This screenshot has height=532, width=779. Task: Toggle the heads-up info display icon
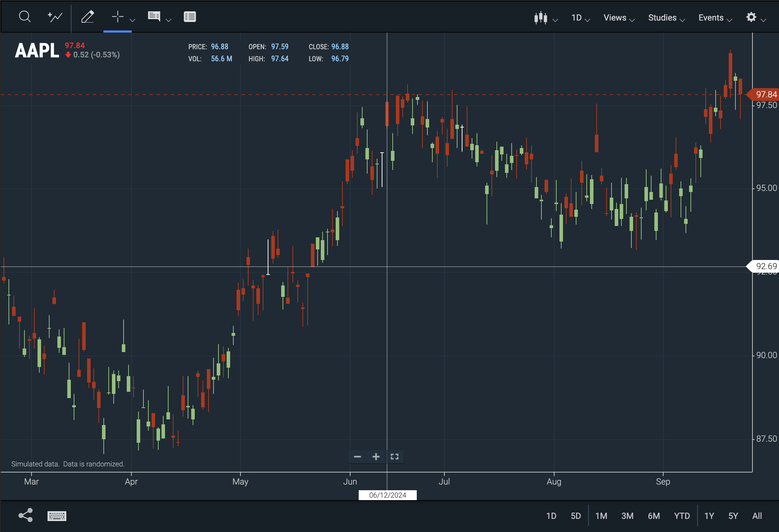154,17
